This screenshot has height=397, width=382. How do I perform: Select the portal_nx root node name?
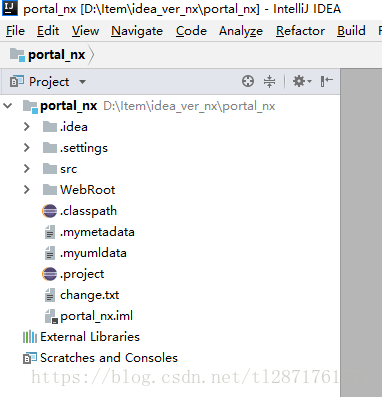(69, 106)
